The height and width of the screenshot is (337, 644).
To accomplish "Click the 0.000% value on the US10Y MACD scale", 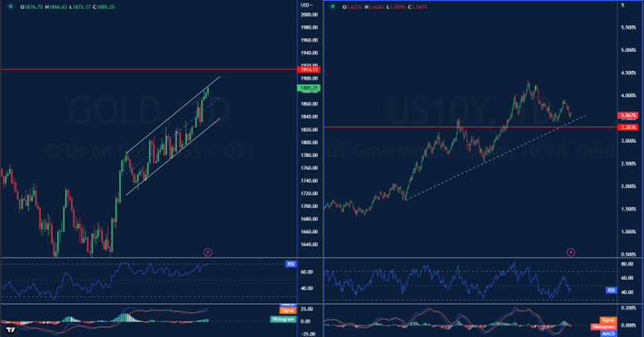I will [x=628, y=325].
